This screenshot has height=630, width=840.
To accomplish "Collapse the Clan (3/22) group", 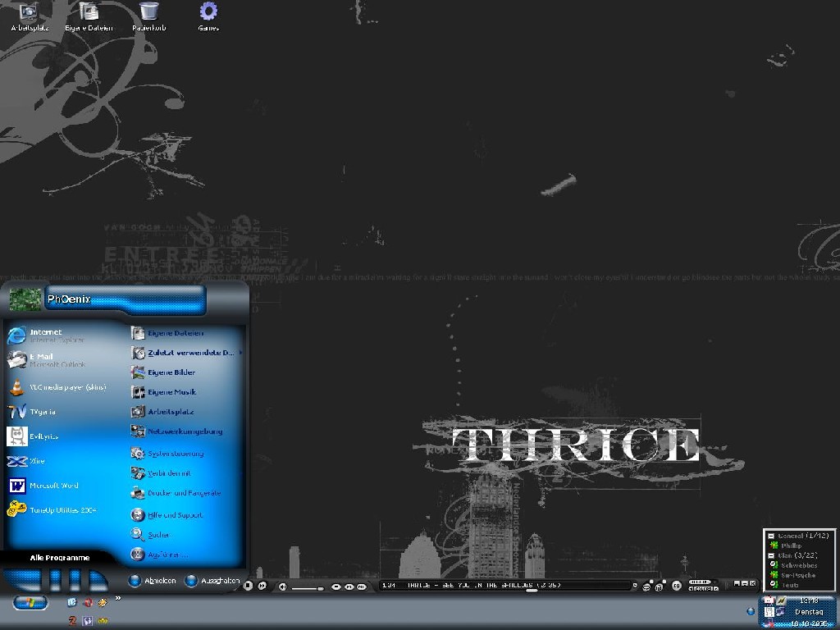I will (771, 555).
